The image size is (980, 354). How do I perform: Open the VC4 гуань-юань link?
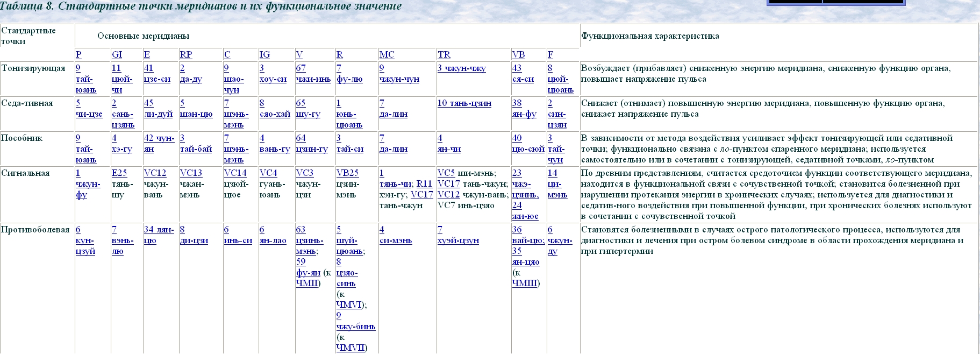coord(268,173)
